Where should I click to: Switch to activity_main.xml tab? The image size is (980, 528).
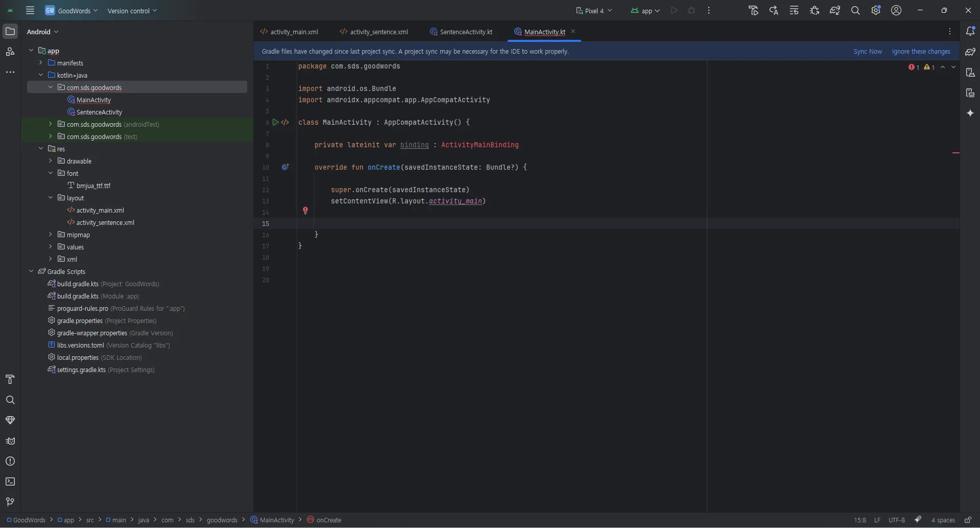click(x=289, y=32)
